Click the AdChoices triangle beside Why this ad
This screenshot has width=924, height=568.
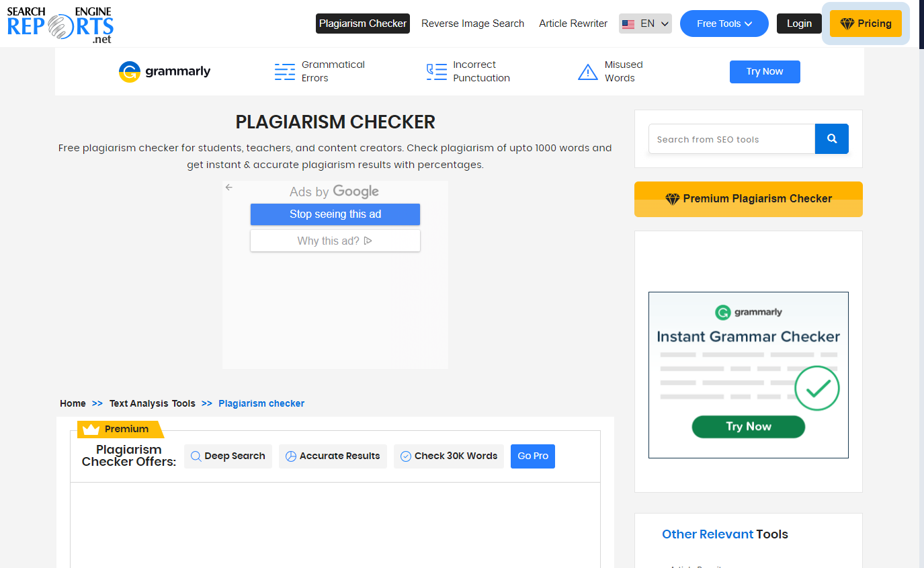point(368,241)
